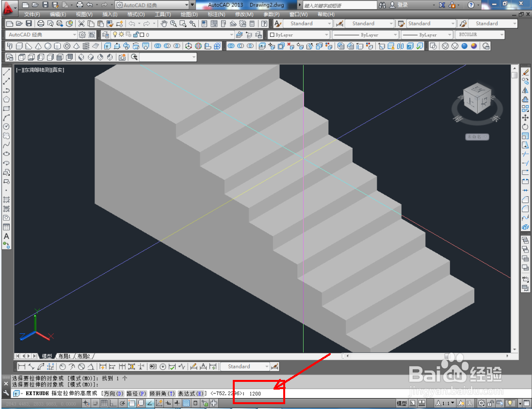Switch to the 布局1 layout tab

click(x=64, y=356)
